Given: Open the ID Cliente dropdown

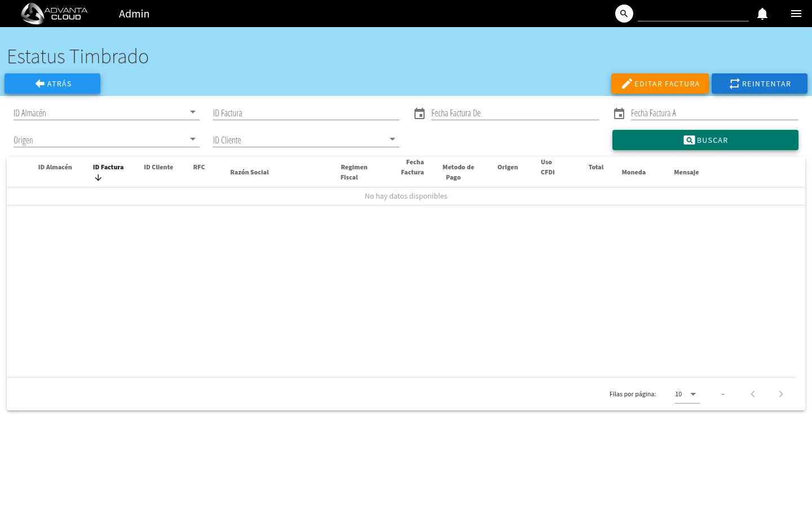Looking at the screenshot, I should tap(306, 140).
